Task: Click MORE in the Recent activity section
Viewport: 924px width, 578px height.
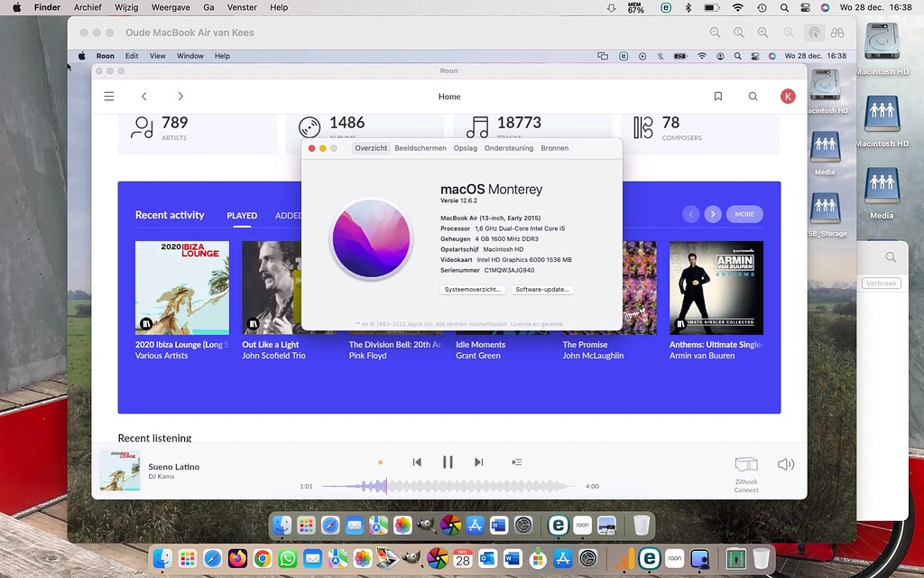Action: (x=744, y=214)
